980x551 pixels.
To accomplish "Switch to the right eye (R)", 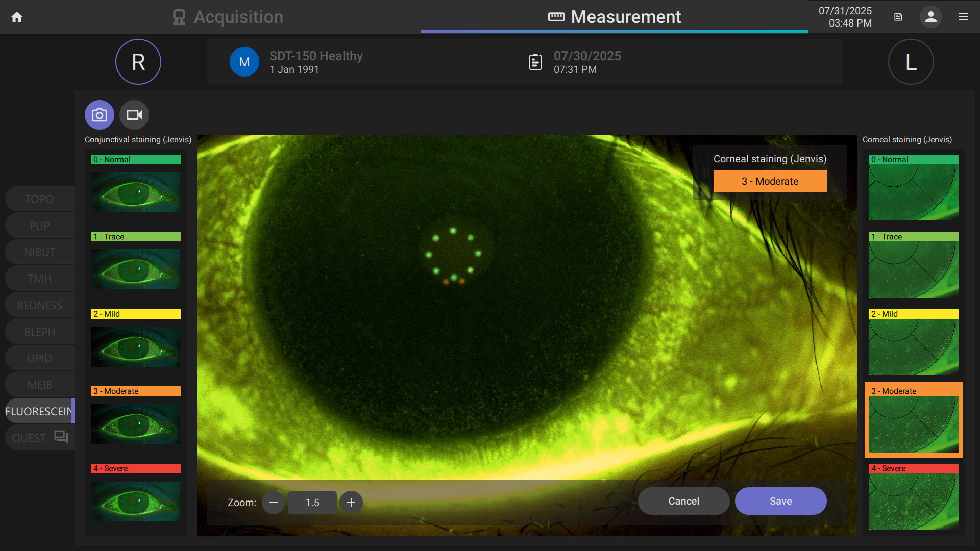I will click(x=138, y=61).
